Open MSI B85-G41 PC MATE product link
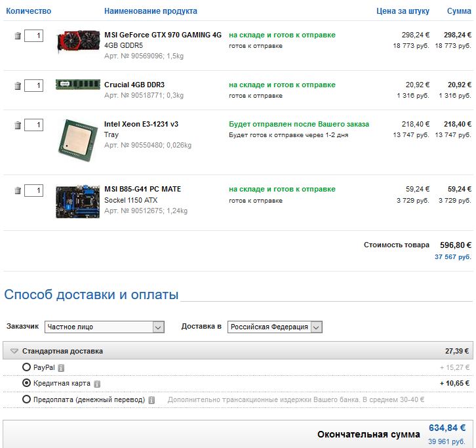The width and height of the screenshot is (476, 448). 142,189
